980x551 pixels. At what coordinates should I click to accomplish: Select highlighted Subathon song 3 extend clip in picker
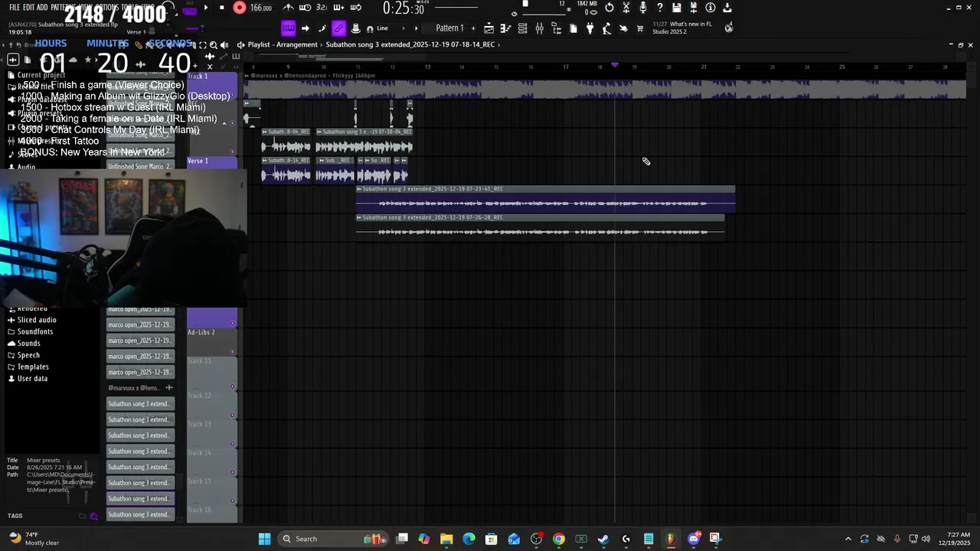tap(140, 498)
